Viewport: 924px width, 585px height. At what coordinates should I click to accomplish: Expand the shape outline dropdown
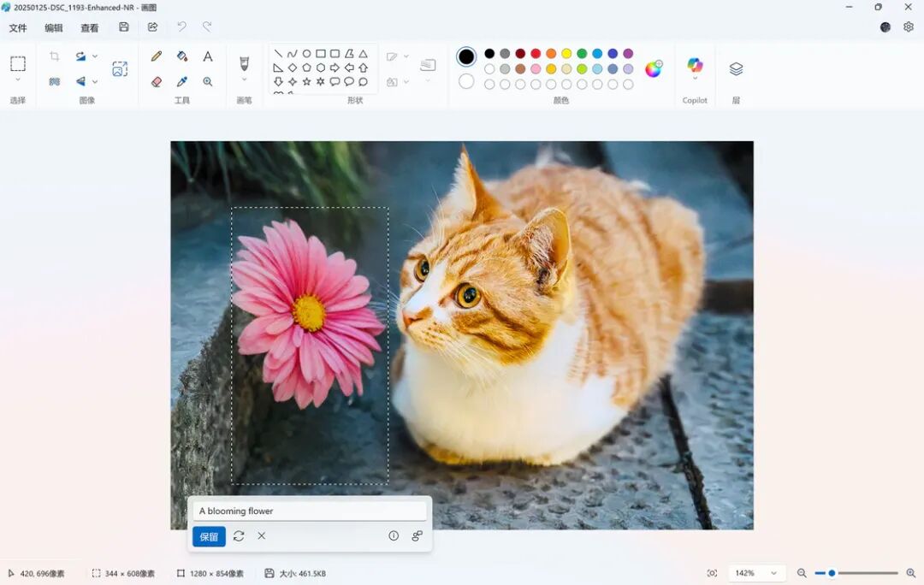click(406, 56)
